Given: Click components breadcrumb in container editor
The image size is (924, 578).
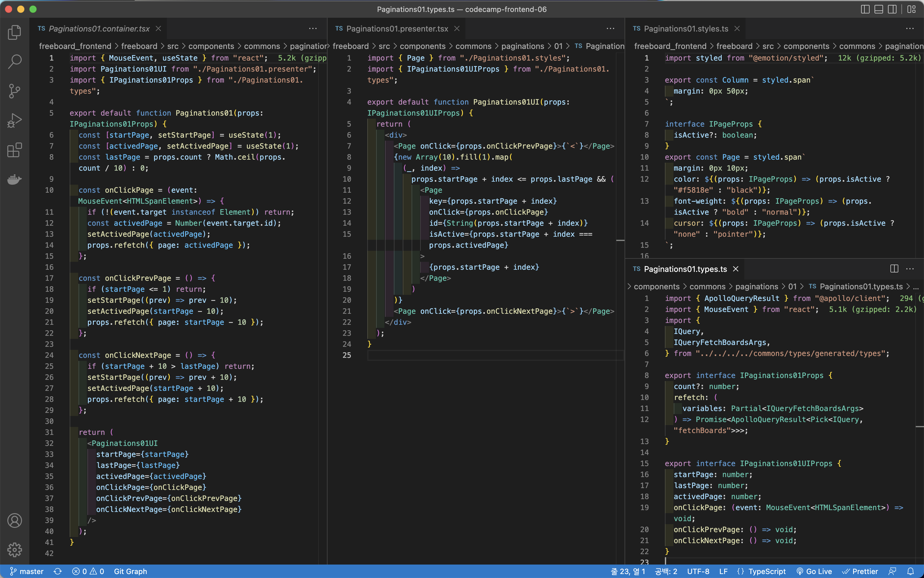Looking at the screenshot, I should (x=211, y=46).
